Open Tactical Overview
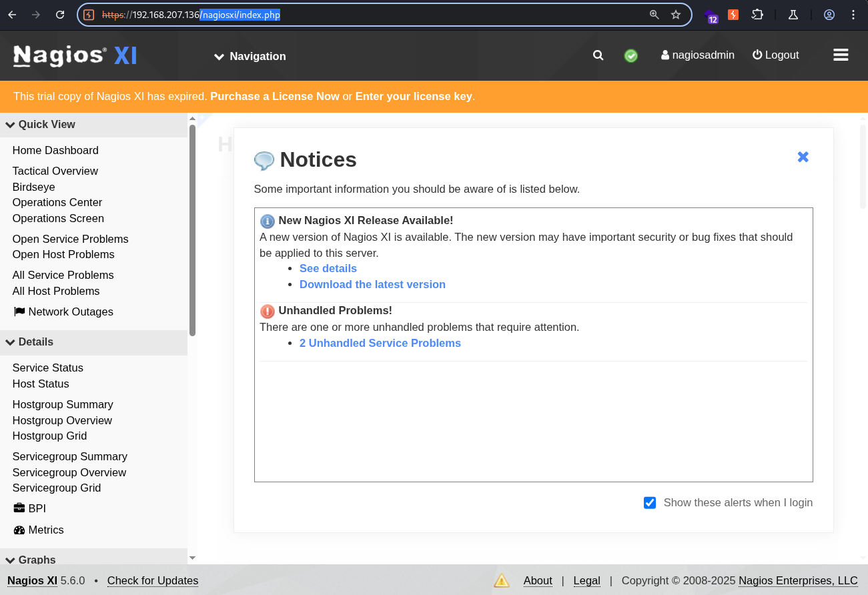 (x=55, y=171)
